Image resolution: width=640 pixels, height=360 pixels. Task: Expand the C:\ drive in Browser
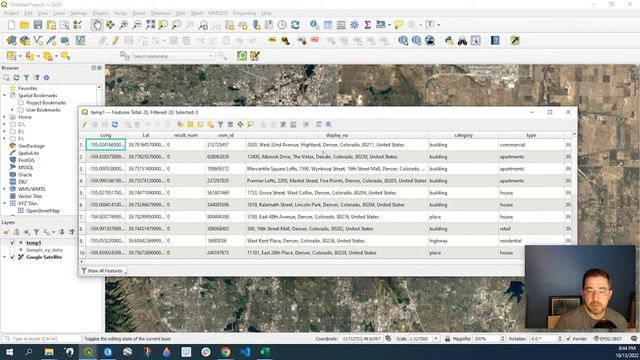click(4, 124)
